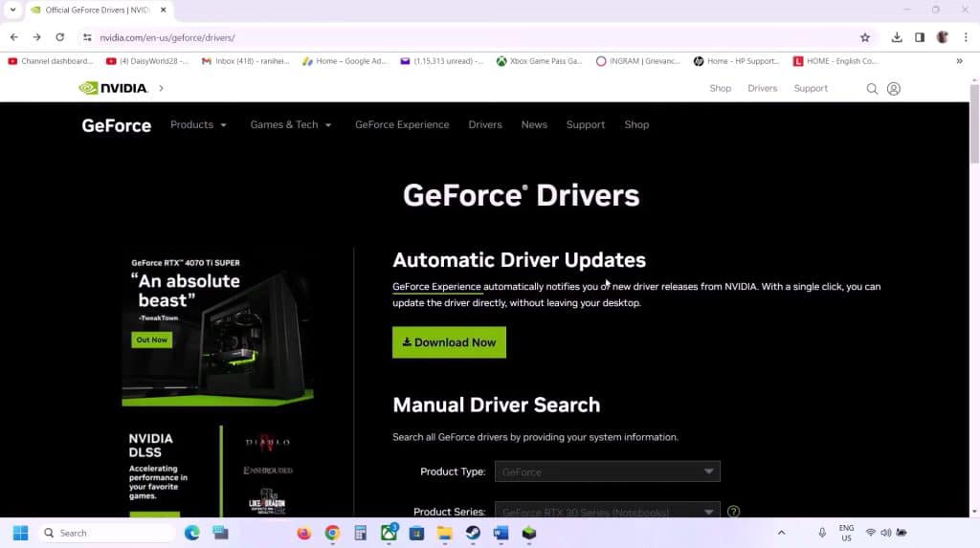Open the tab search dropdown arrow
Image resolution: width=980 pixels, height=548 pixels.
click(12, 10)
